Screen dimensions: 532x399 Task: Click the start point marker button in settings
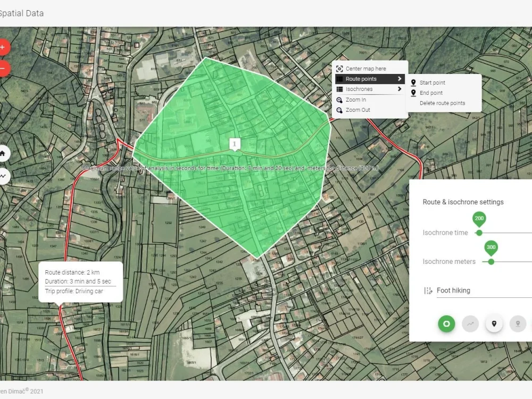tap(494, 323)
